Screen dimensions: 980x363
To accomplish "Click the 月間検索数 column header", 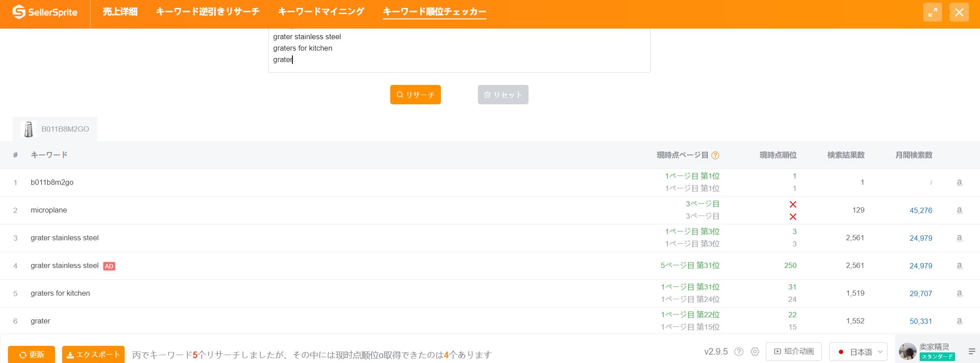I will click(914, 155).
